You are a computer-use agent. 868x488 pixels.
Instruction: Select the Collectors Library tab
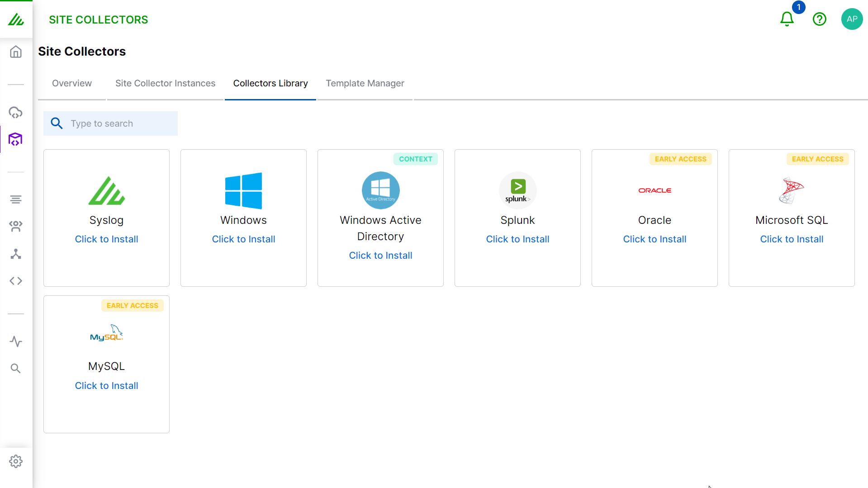pyautogui.click(x=270, y=83)
